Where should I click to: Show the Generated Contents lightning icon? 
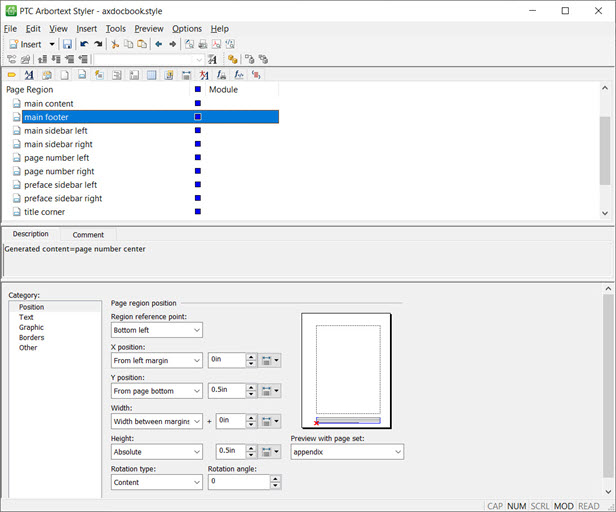click(99, 75)
